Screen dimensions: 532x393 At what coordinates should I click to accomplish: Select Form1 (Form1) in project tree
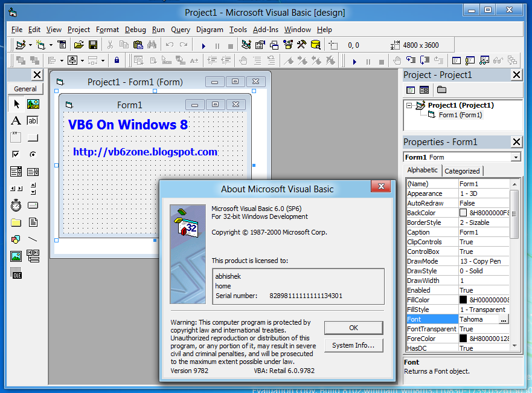click(x=460, y=115)
